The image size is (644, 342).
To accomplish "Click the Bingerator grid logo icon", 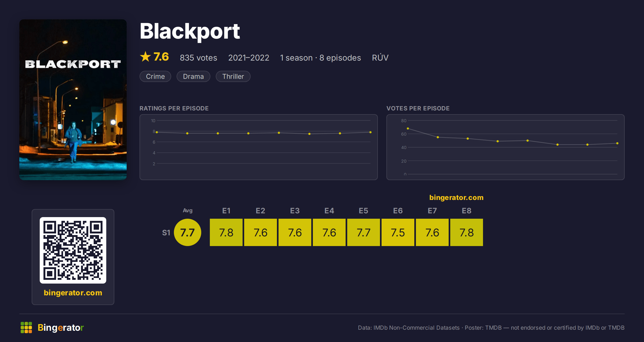I will click(26, 328).
